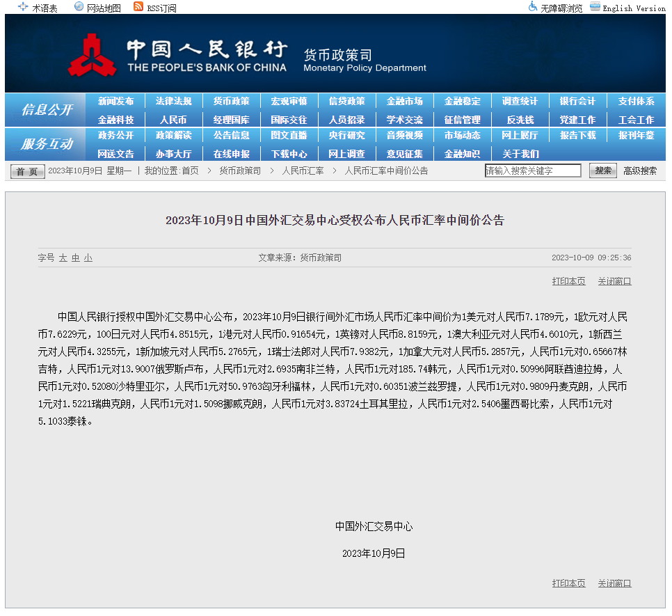Open the 网送文告 menu item
This screenshot has width=672, height=616.
(115, 154)
